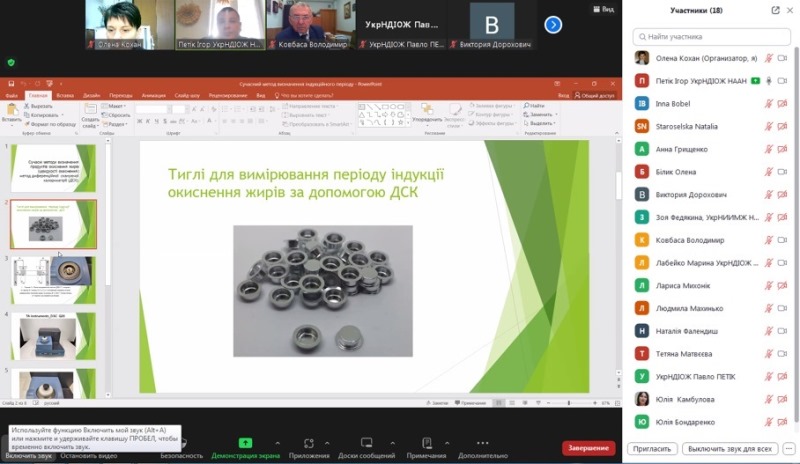800x464 pixels.
Task: Click Выключить звук для всех button
Action: point(730,449)
